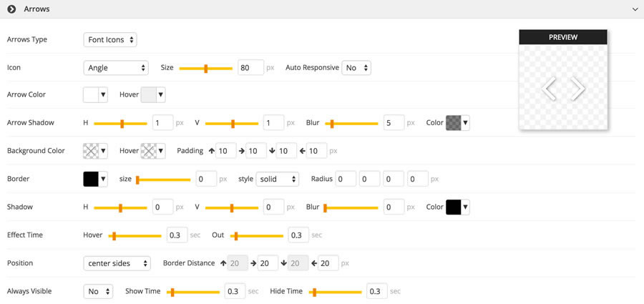Click the Border Distance right-arrow icon
Screen dimensions: 644x304
[253, 263]
